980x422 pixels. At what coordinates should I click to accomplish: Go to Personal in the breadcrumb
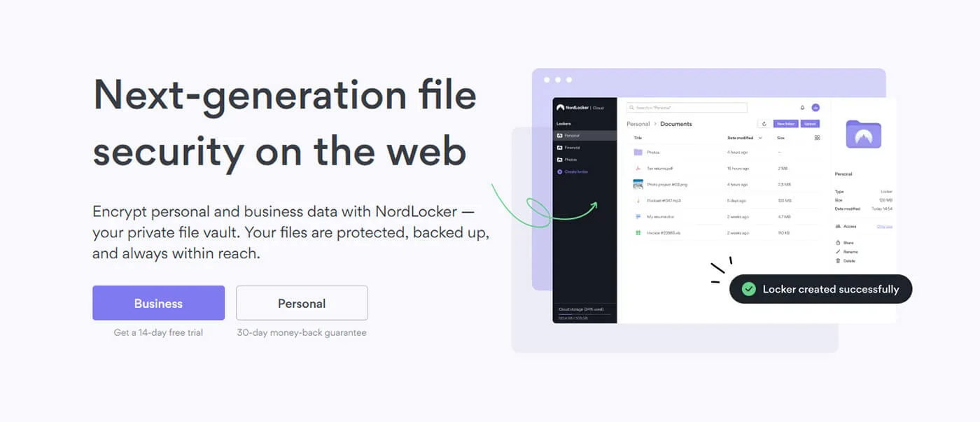638,124
